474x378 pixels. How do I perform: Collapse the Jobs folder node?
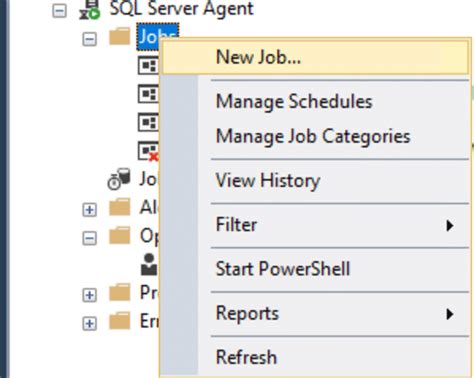[x=89, y=39]
